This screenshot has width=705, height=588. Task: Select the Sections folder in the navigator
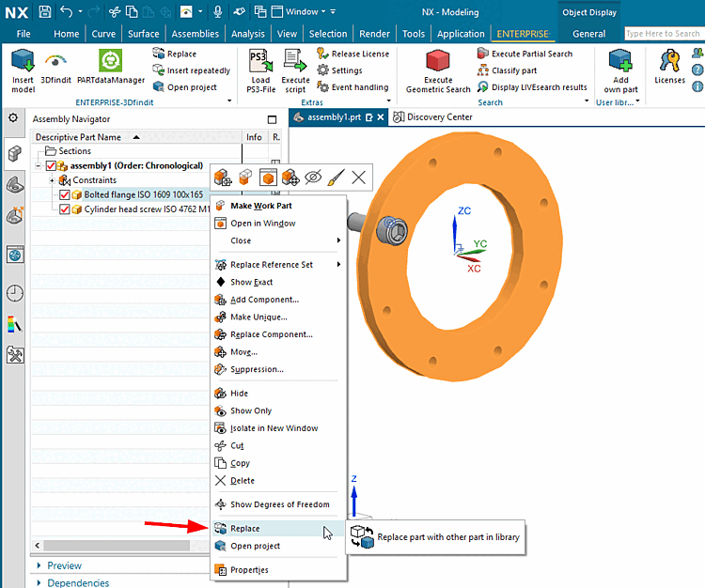pyautogui.click(x=69, y=151)
